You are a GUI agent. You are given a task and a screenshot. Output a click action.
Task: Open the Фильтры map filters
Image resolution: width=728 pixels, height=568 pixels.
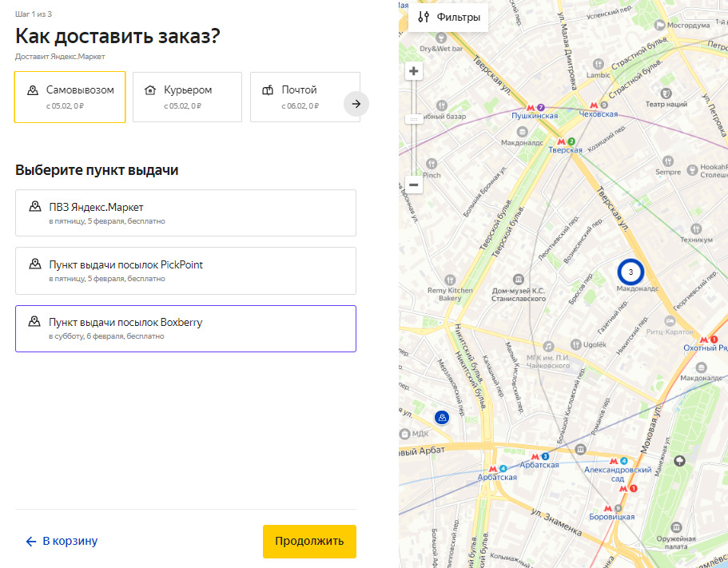(448, 18)
